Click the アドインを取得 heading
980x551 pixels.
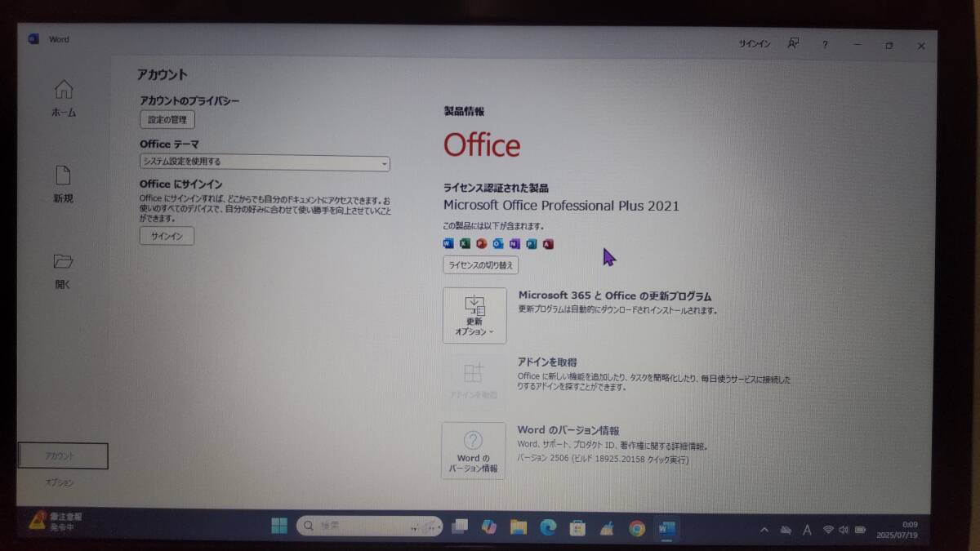(547, 362)
